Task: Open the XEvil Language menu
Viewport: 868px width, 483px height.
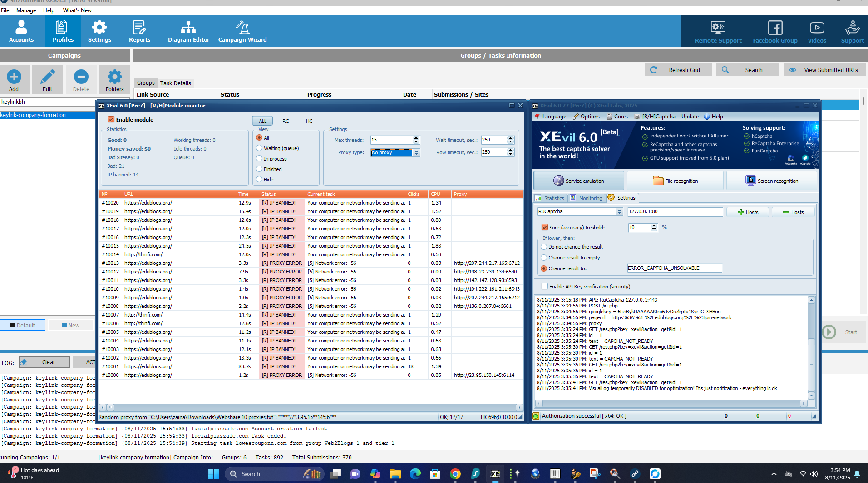Action: point(550,117)
